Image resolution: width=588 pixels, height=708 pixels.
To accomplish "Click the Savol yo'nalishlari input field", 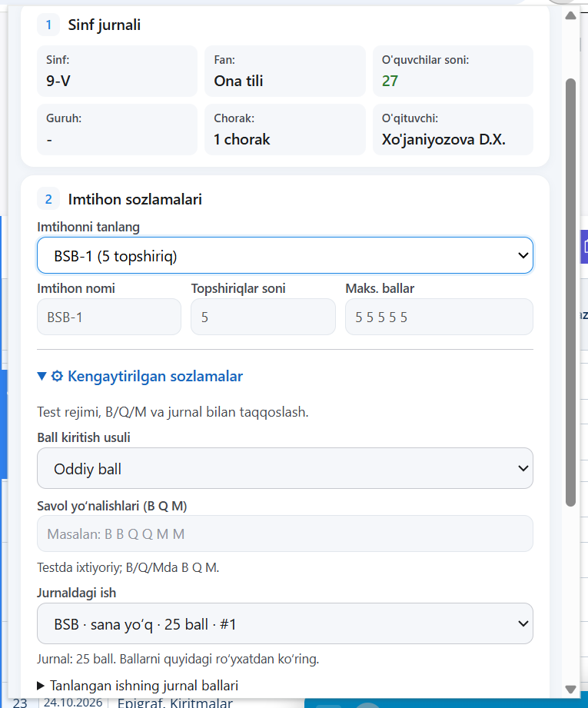I will [285, 533].
